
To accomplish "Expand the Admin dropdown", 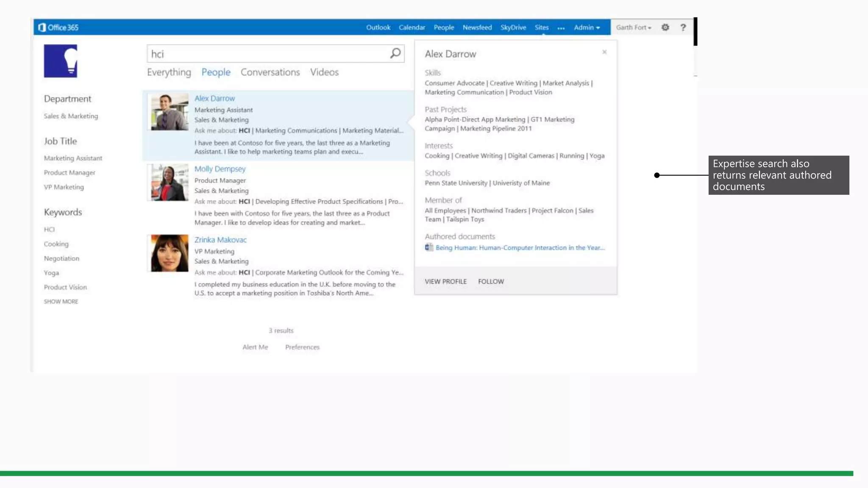I will (x=587, y=28).
